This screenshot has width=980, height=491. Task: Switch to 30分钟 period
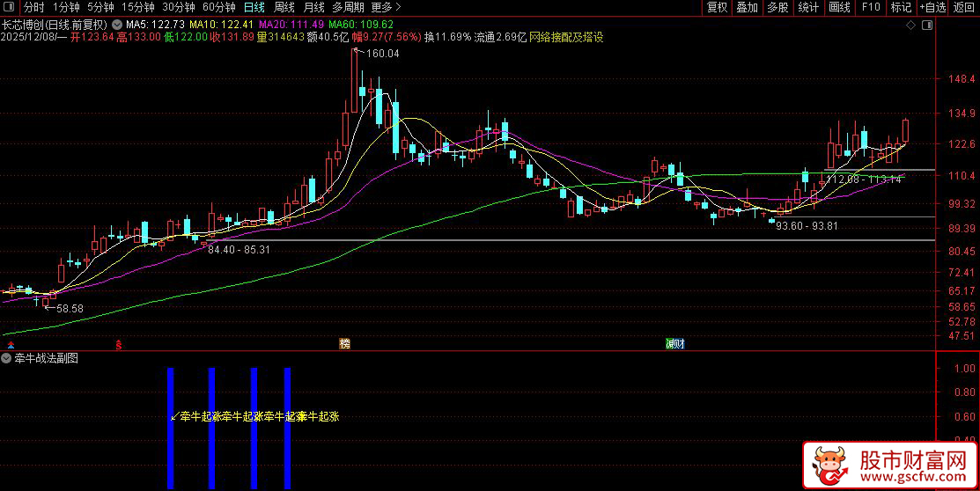[x=178, y=8]
